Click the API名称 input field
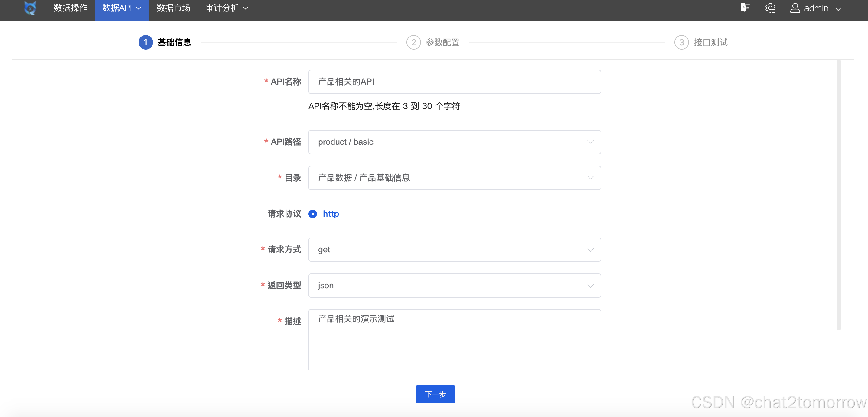 [454, 82]
